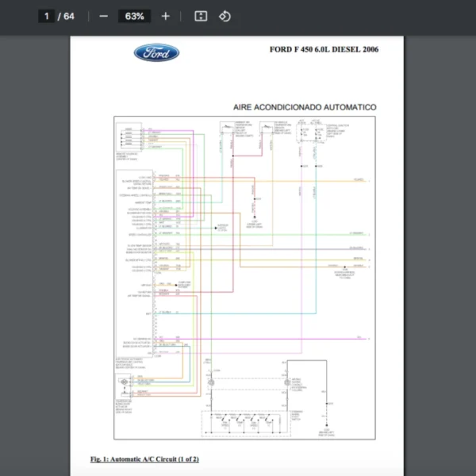Click the zoom in plus button
476x476 pixels.
pyautogui.click(x=166, y=16)
